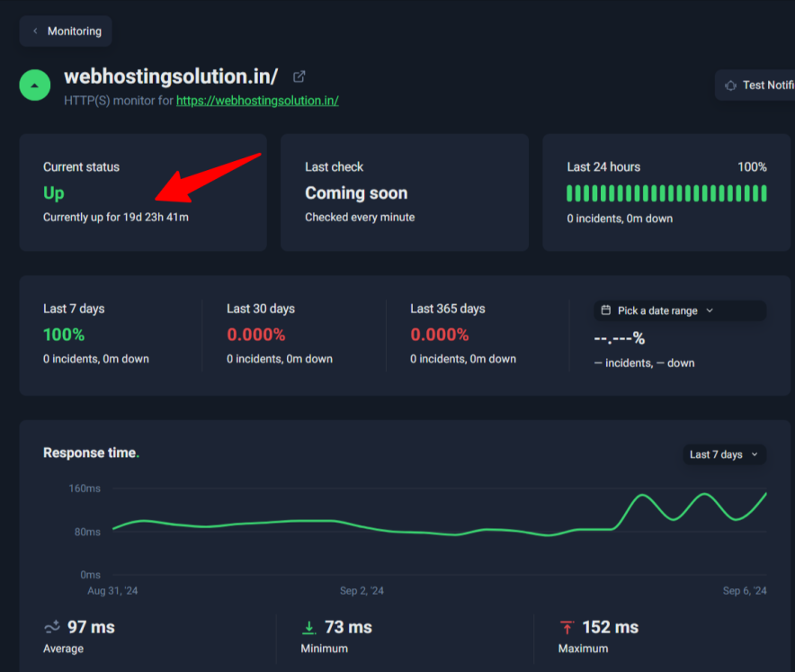The image size is (795, 672).
Task: Open the https://webhostingsolution.in/ link
Action: (x=257, y=101)
